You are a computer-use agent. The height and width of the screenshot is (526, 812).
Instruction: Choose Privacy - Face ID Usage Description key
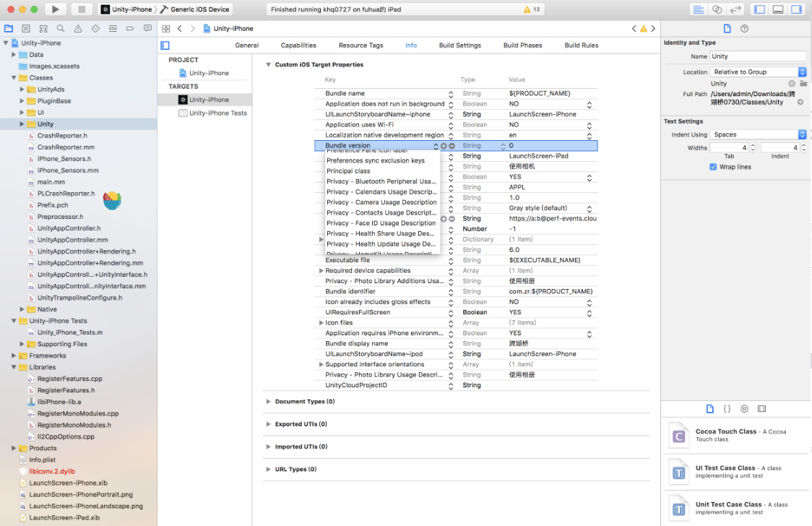[381, 223]
